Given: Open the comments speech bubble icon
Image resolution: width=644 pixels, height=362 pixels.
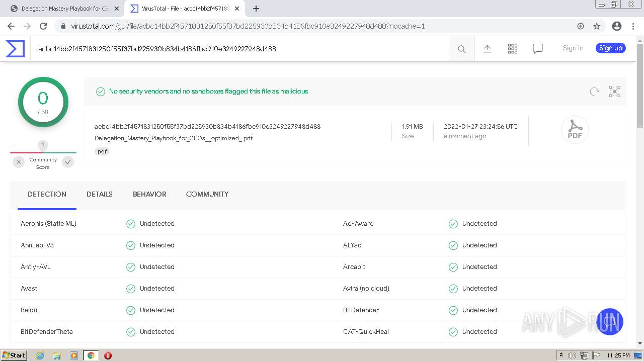Looking at the screenshot, I should 538,49.
